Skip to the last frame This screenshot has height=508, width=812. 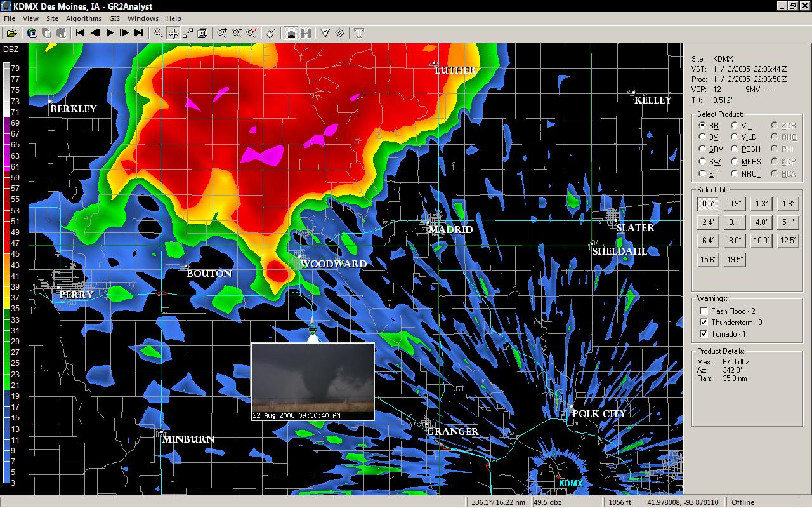click(x=139, y=33)
